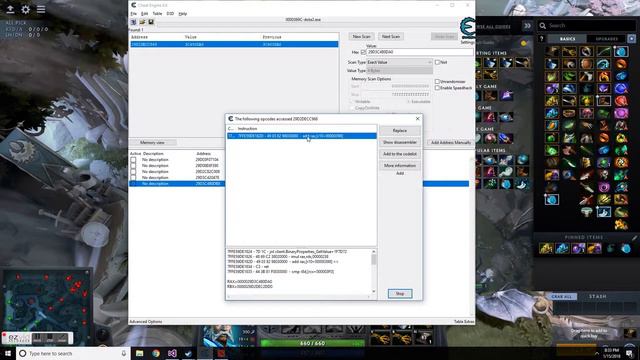Open Visual Studio from the taskbar
Viewport: 640px width, 360px height.
172,353
